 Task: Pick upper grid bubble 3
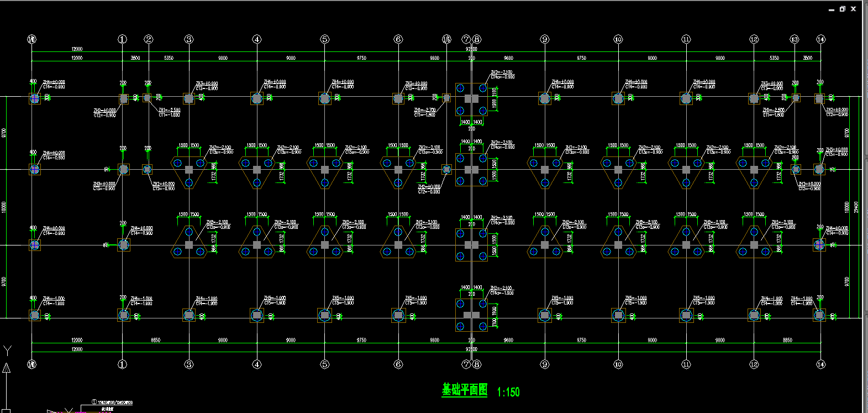pos(189,39)
